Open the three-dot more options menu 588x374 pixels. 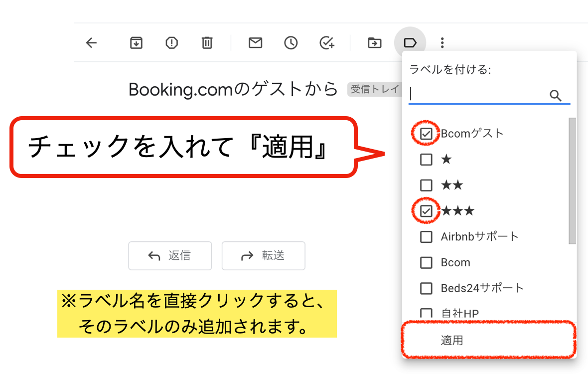pos(442,43)
